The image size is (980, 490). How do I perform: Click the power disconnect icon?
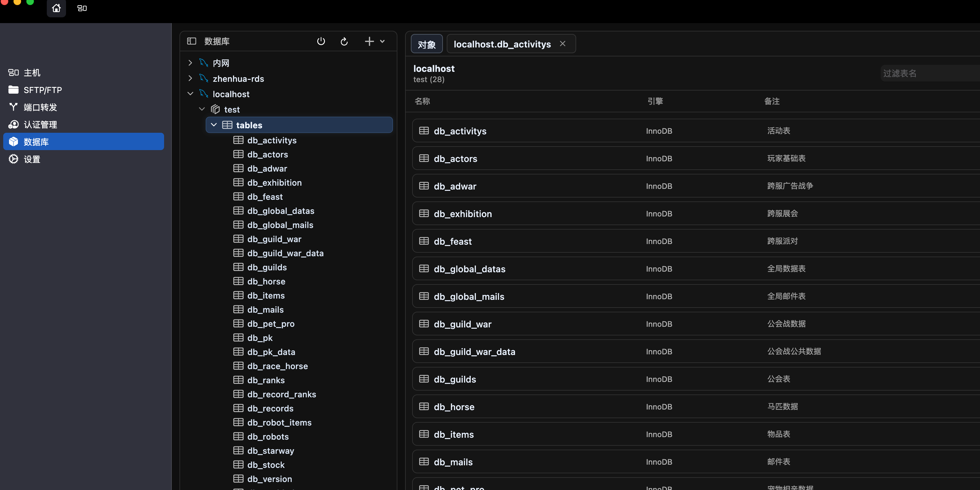pyautogui.click(x=321, y=41)
